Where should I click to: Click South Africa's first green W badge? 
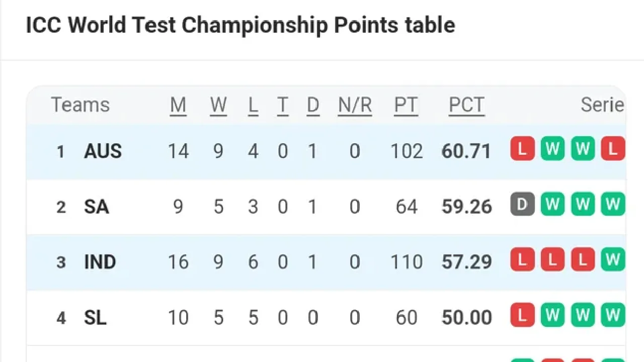coord(552,204)
